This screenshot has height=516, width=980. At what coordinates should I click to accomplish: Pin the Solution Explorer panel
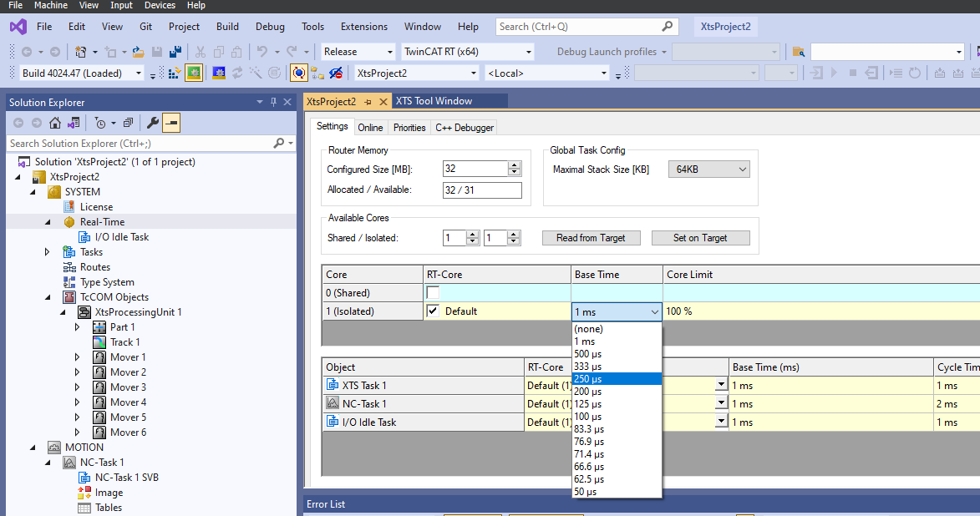pyautogui.click(x=273, y=102)
